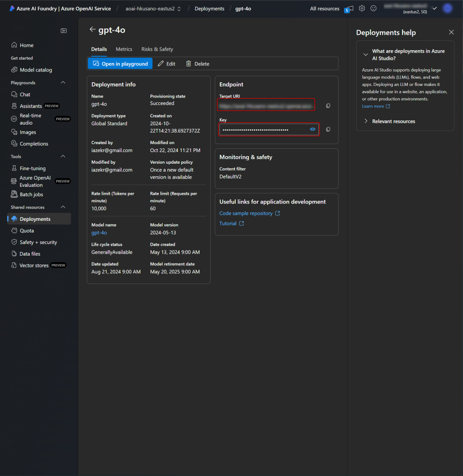Click the retirement date 'May 20, 2025 9:00 AM'
The width and height of the screenshot is (463, 476).
pyautogui.click(x=175, y=271)
